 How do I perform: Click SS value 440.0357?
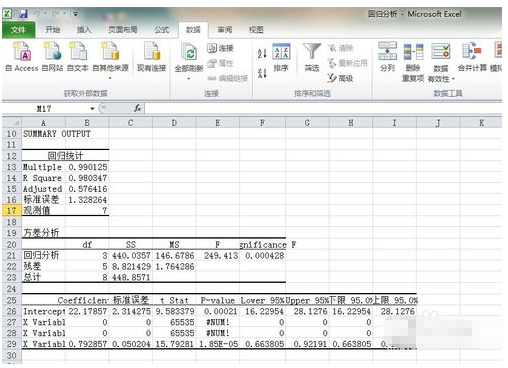coord(131,256)
